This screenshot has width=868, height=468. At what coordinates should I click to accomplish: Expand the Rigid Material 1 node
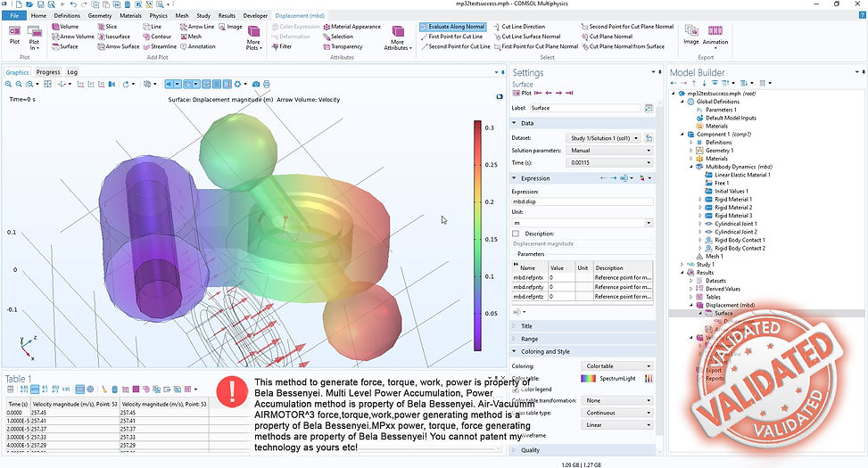699,199
